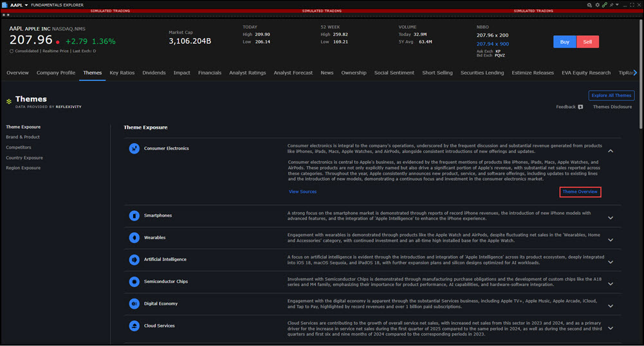
Task: Click the Digital Economy theme icon
Action: 134,304
